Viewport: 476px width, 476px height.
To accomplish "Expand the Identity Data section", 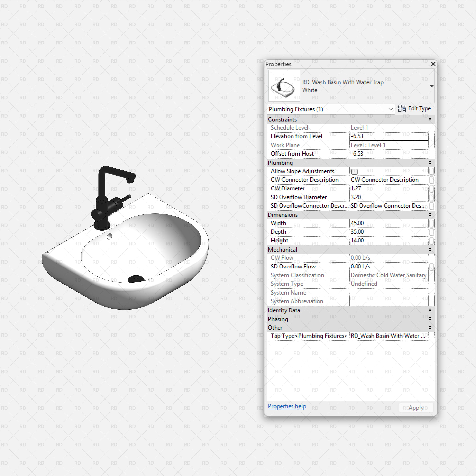I will tap(430, 310).
